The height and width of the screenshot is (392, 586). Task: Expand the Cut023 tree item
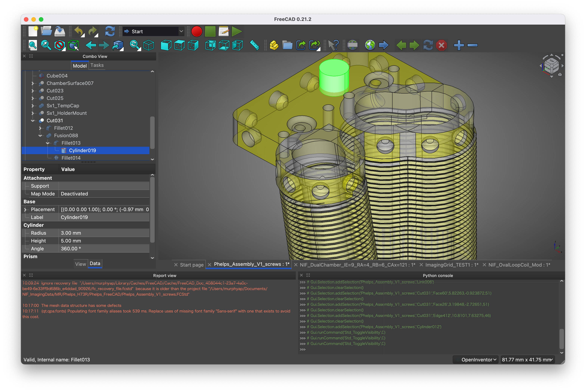[x=33, y=91]
